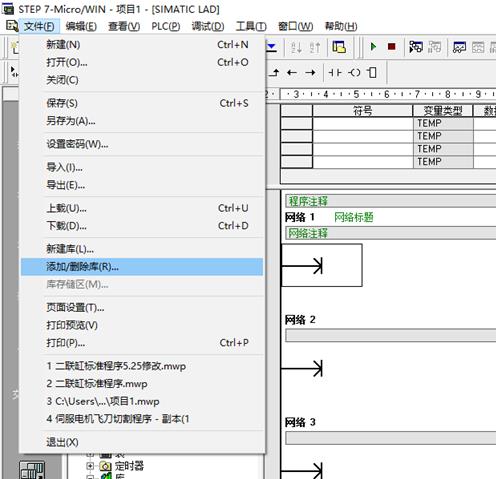Open the 文件(F) menu
Screen dimensions: 496x479
pyautogui.click(x=39, y=26)
